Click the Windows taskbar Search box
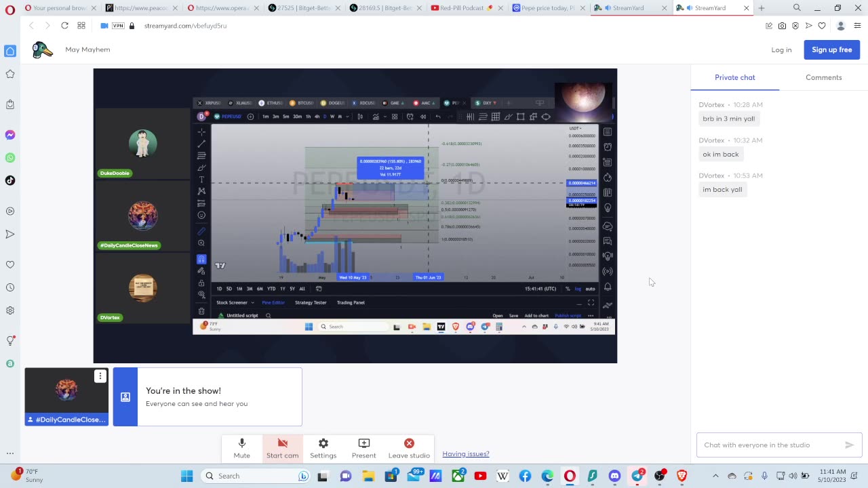868x488 pixels. point(256,476)
